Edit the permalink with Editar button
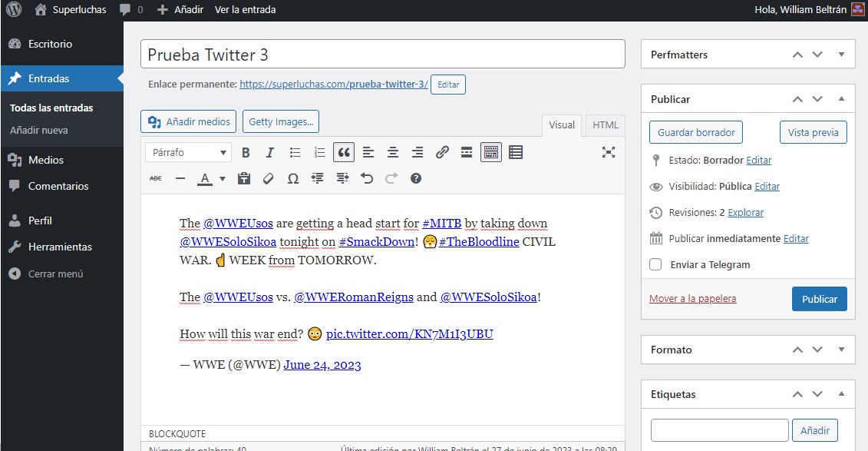Viewport: 868px width, 451px height. 448,85
